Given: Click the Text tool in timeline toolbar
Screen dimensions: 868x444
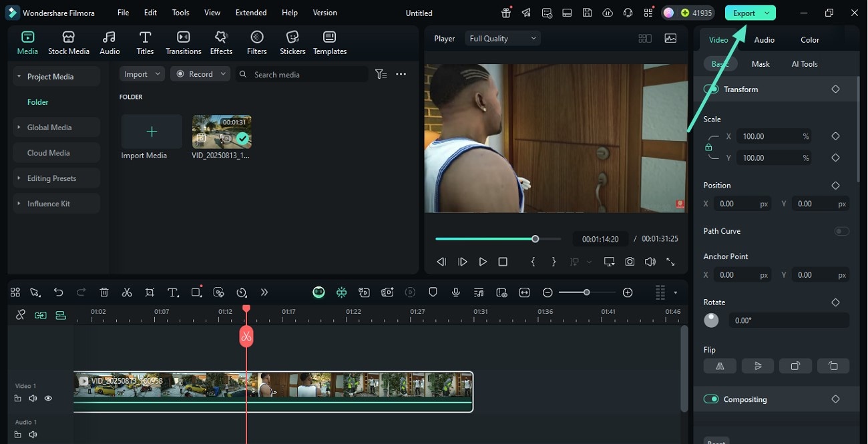Looking at the screenshot, I should 173,292.
